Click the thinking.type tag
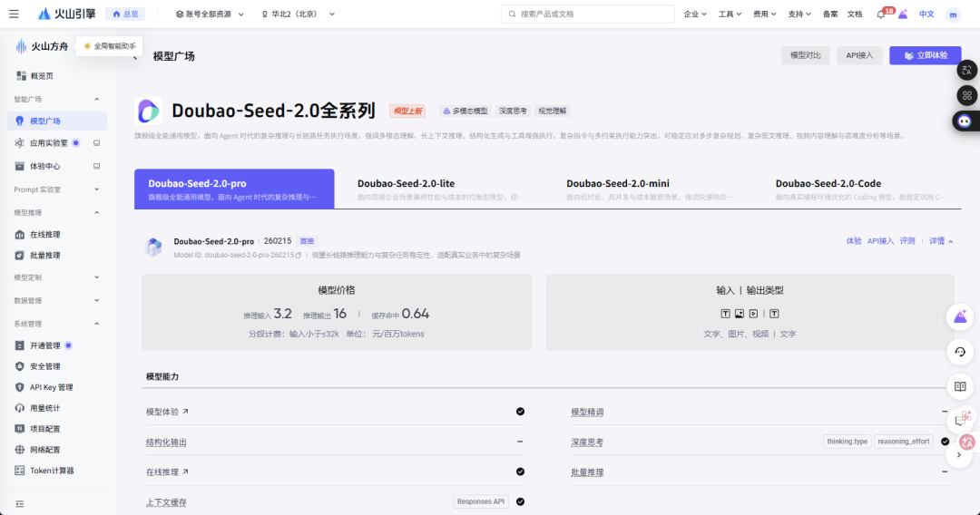The width and height of the screenshot is (980, 515). pos(847,442)
